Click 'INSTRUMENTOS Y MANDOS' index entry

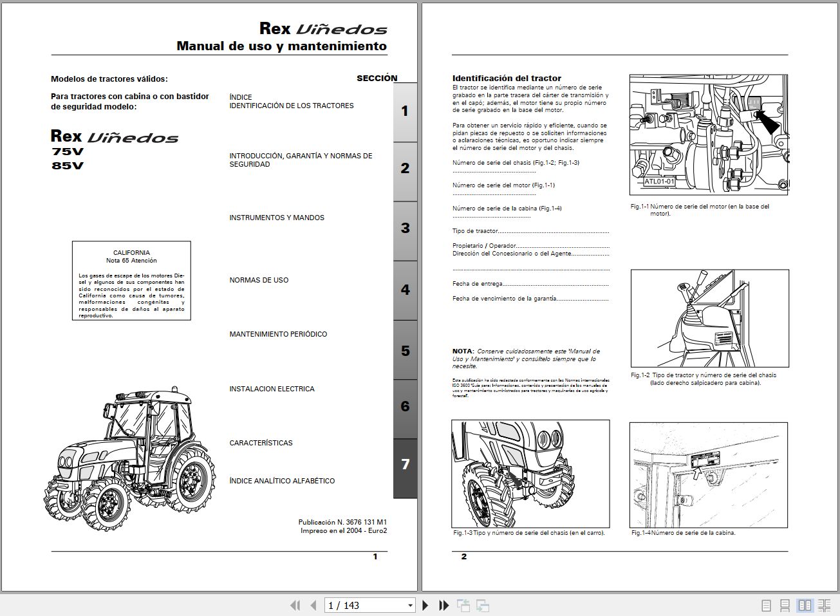coord(277,218)
